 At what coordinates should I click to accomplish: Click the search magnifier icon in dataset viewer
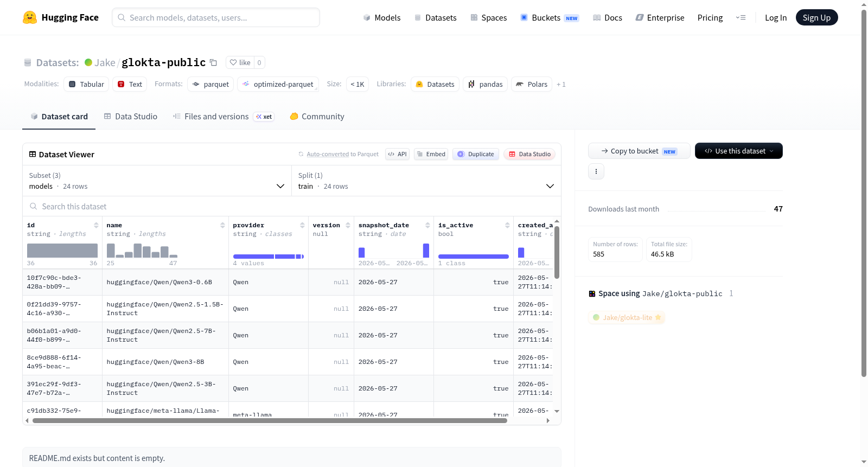(34, 207)
